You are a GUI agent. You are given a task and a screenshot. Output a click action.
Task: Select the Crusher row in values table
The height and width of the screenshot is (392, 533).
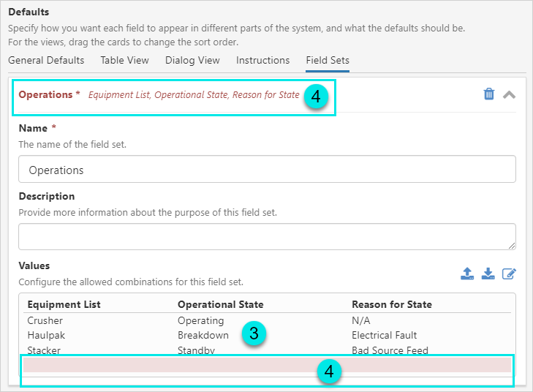[x=45, y=320]
